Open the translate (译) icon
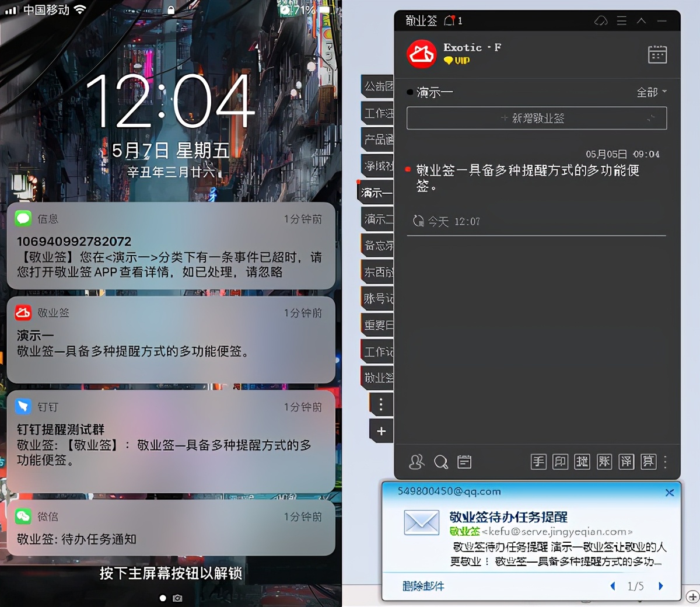Viewport: 700px width, 607px height. 626,462
